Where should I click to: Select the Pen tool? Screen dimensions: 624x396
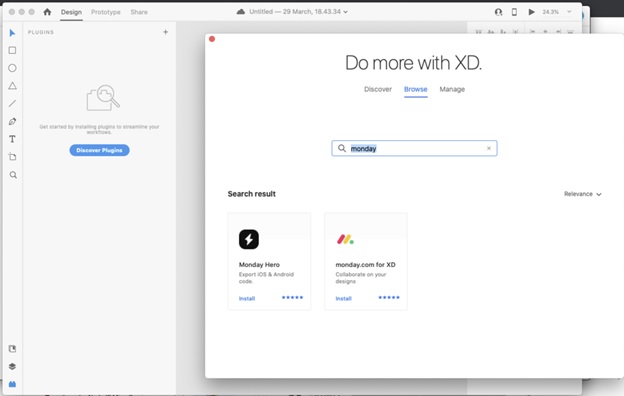pyautogui.click(x=12, y=121)
